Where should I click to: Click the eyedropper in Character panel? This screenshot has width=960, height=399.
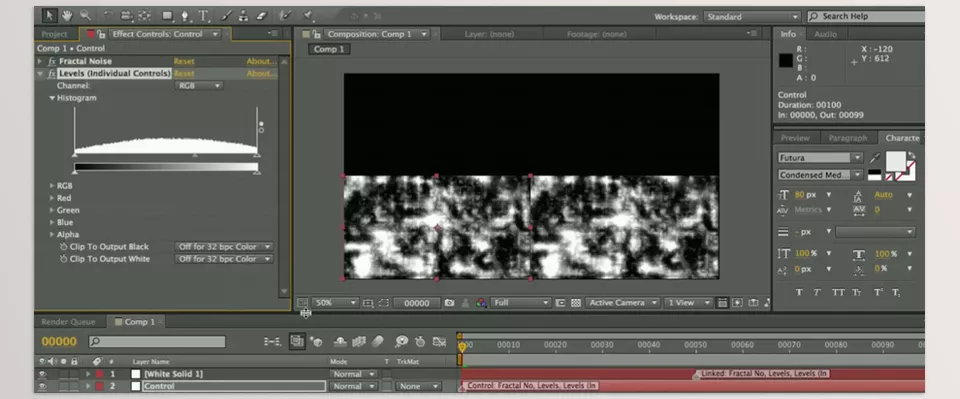875,158
